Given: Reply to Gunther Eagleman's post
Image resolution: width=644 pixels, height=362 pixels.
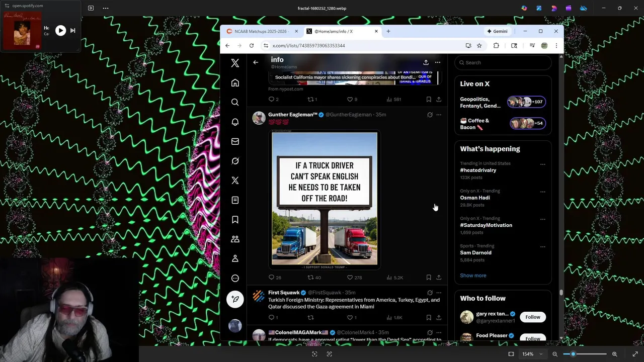Looking at the screenshot, I should 275,278.
